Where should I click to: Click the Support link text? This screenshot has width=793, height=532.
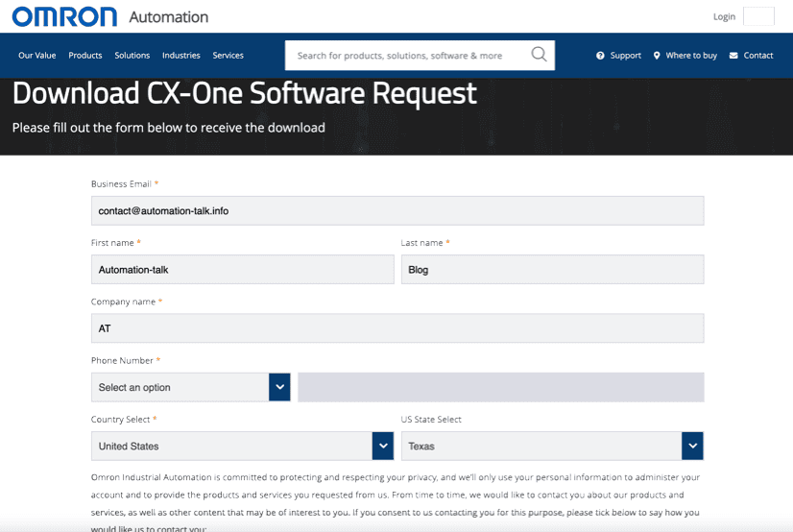625,56
